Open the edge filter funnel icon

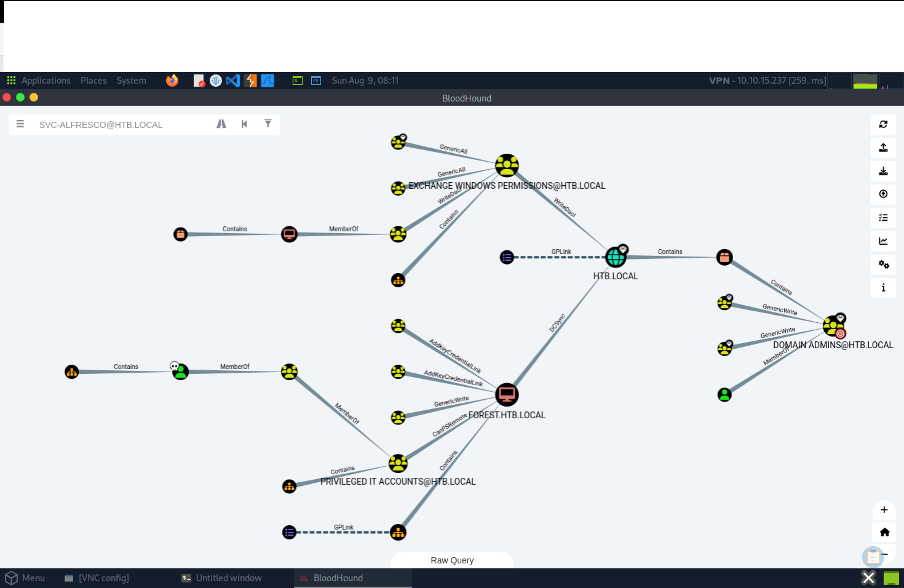click(x=268, y=124)
